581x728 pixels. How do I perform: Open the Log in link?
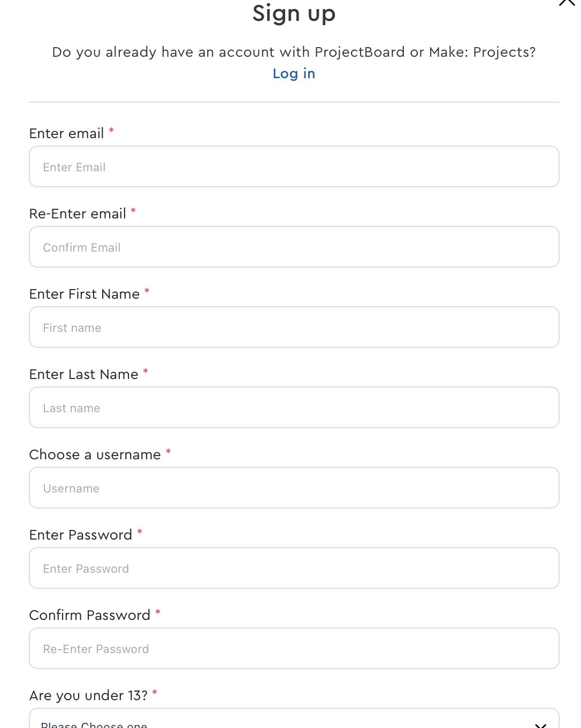(x=294, y=74)
